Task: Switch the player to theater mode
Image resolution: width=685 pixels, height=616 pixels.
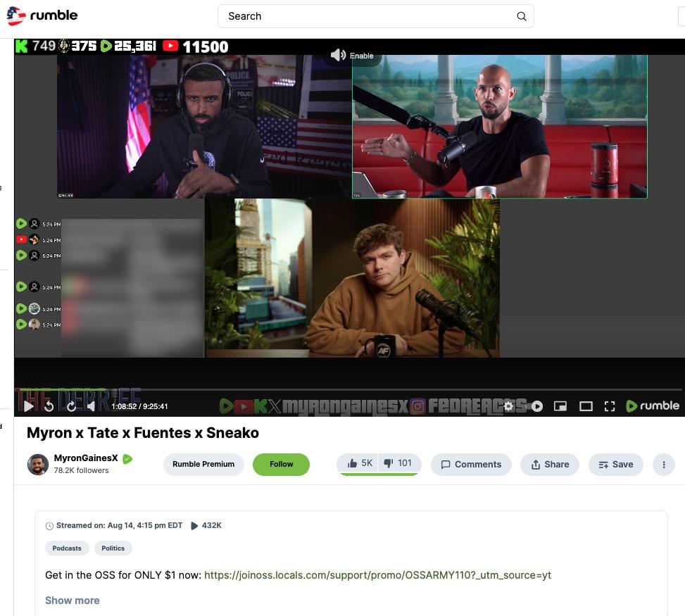Action: (586, 406)
